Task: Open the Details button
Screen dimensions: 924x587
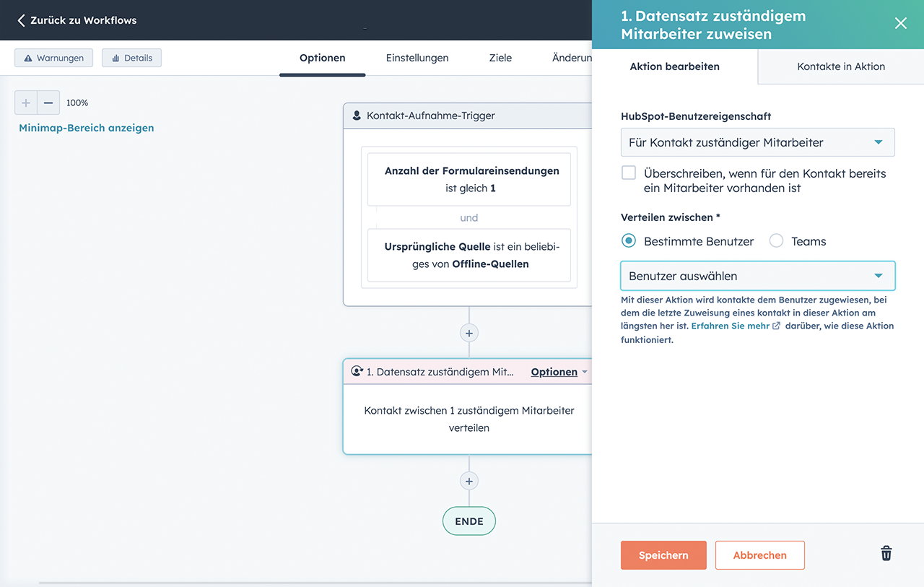Action: [x=132, y=58]
